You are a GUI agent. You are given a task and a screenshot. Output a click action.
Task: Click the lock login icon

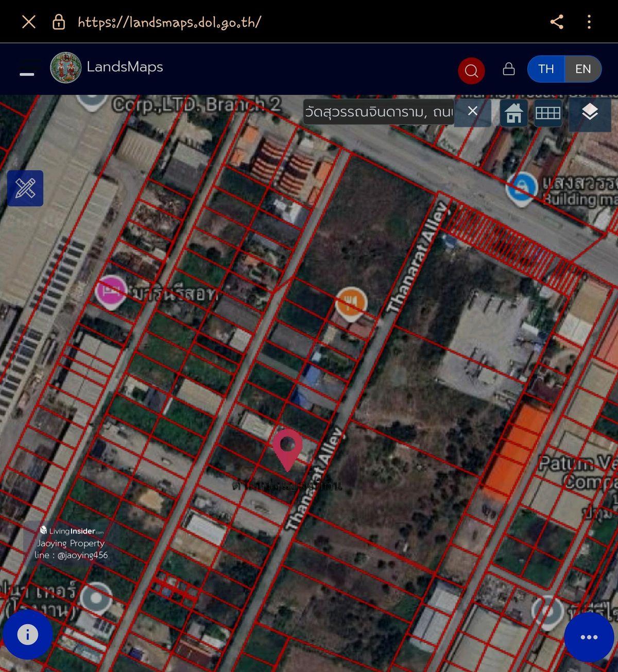click(509, 69)
